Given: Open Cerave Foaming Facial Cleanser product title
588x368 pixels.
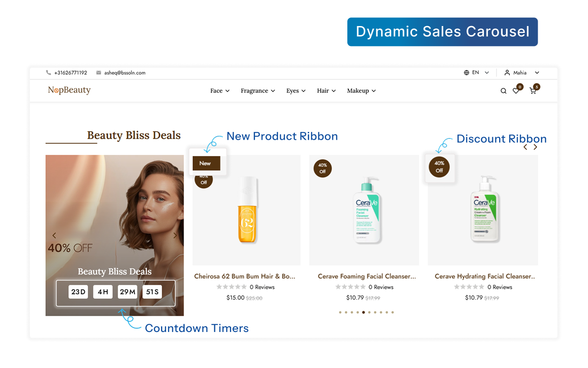Looking at the screenshot, I should click(x=367, y=276).
